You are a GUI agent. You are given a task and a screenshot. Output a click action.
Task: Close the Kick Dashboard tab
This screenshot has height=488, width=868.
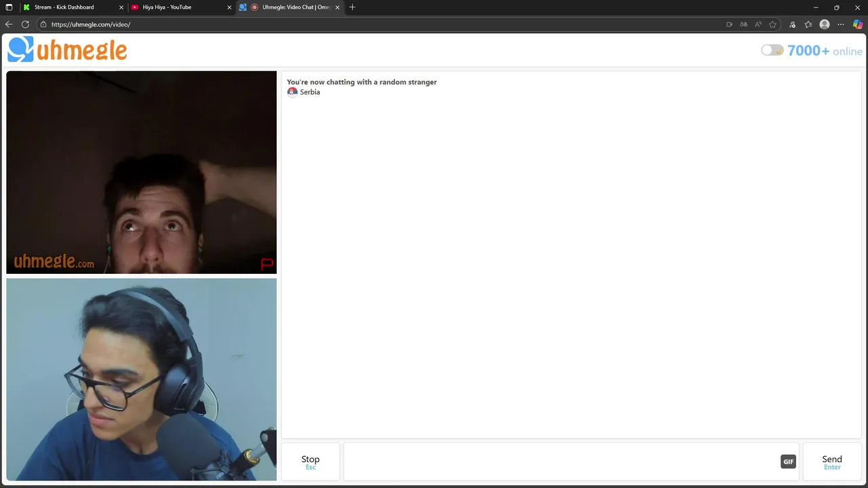121,7
